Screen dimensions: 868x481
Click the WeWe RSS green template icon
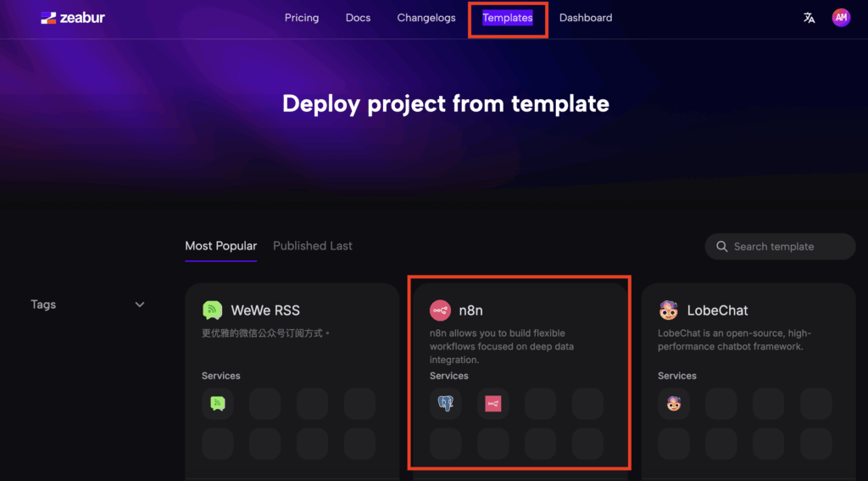coord(213,310)
